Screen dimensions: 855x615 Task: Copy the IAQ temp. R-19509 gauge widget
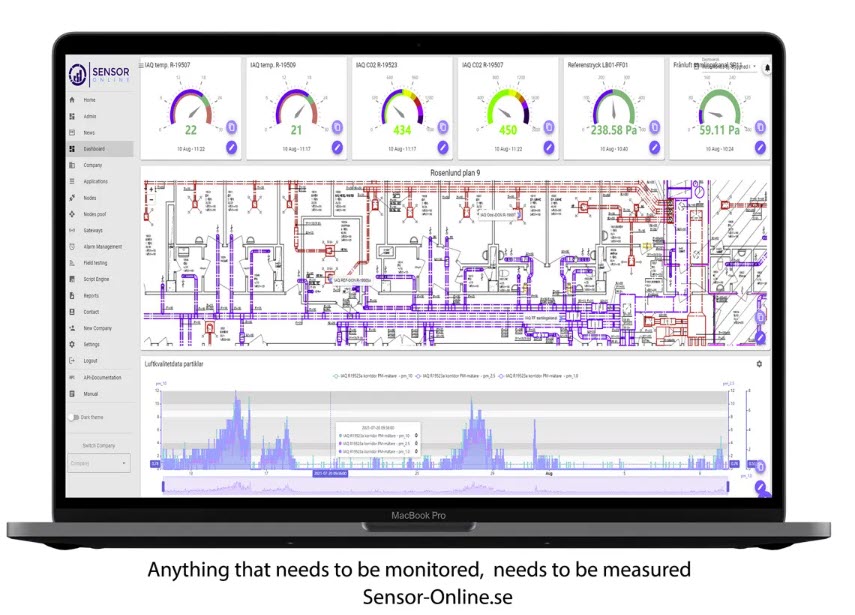coord(337,127)
